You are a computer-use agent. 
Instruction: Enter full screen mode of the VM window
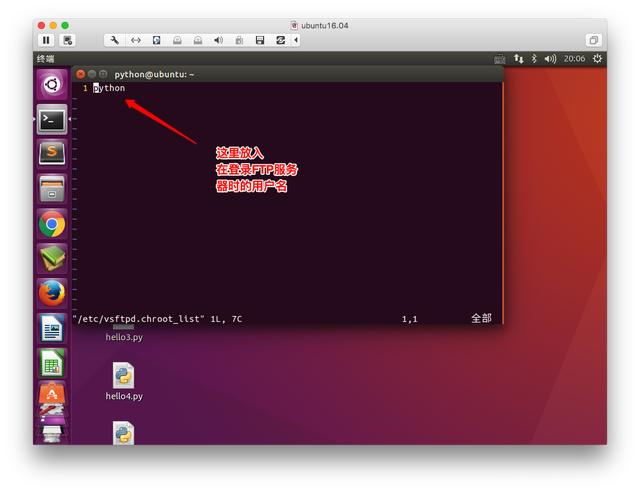[593, 40]
